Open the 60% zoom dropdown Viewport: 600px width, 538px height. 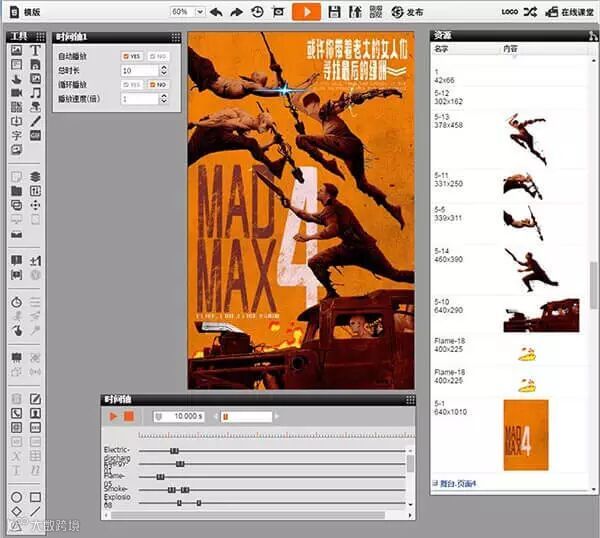tap(199, 12)
